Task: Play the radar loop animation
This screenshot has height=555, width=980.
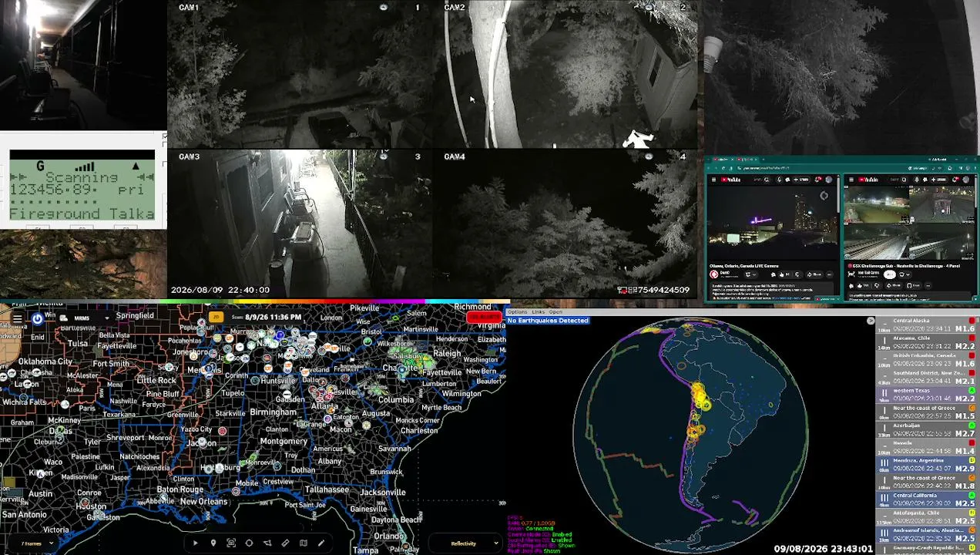Action: pos(195,543)
